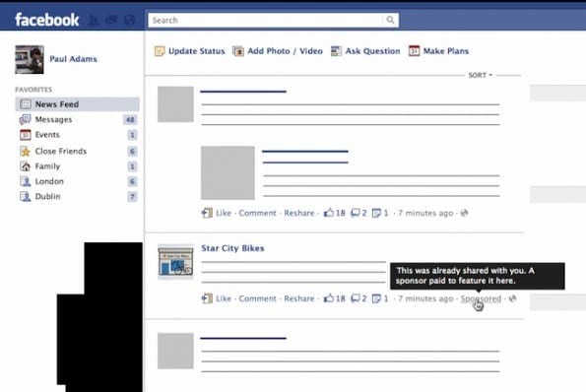Open the Close Friends list
586x392 pixels.
78,152
